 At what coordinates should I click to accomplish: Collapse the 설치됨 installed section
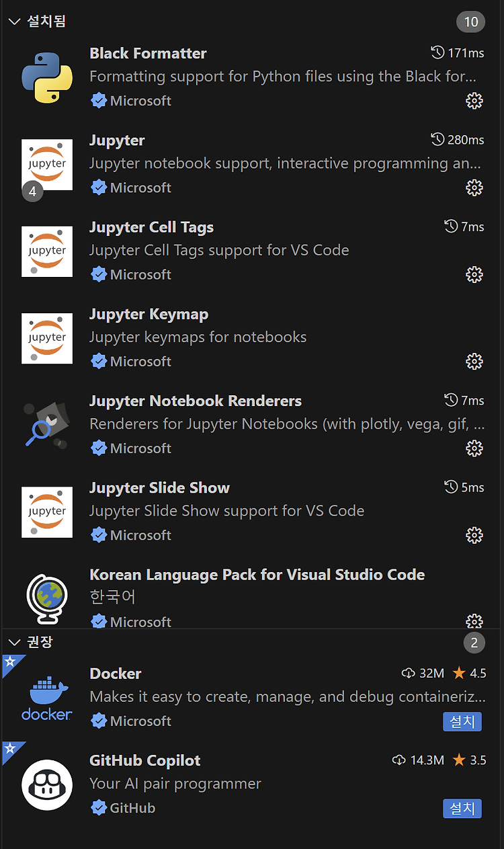click(x=14, y=22)
